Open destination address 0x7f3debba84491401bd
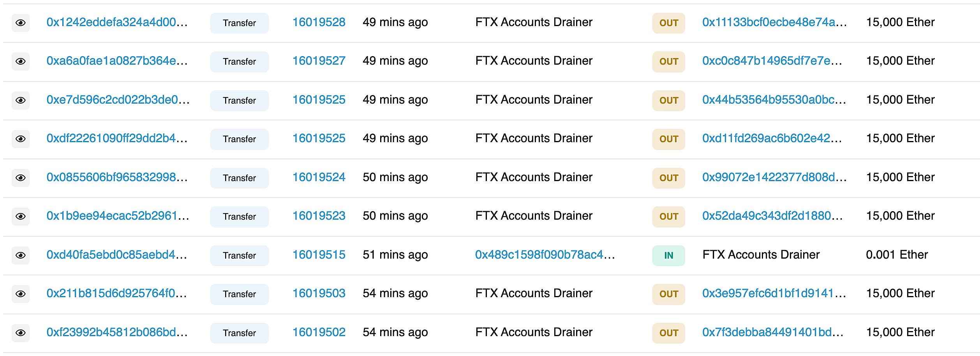 tap(773, 332)
